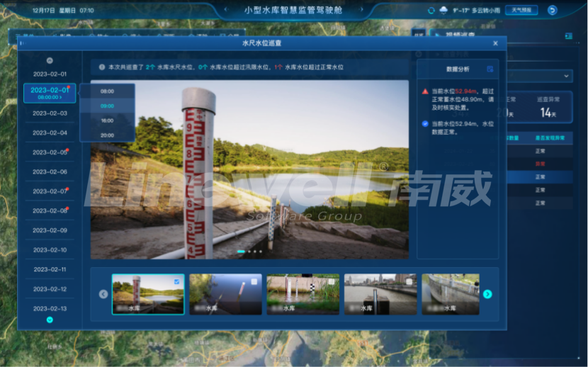This screenshot has height=367, width=588.
Task: Click the image carousel indicator dots
Action: pyautogui.click(x=249, y=252)
